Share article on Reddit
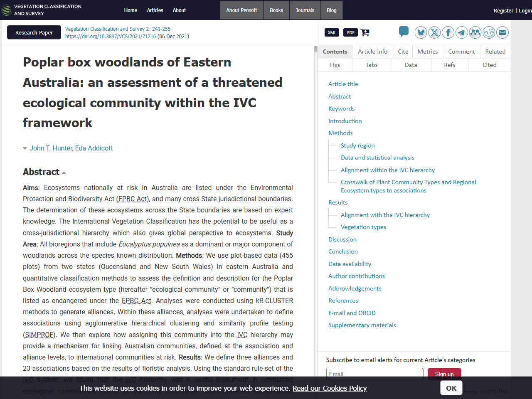This screenshot has height=399, width=532. pyautogui.click(x=489, y=32)
